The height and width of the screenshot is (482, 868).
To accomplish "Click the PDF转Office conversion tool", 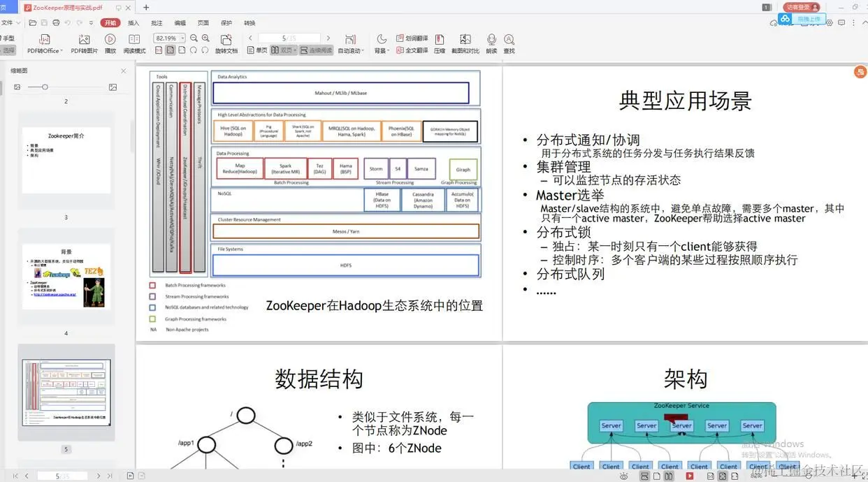I will point(45,44).
